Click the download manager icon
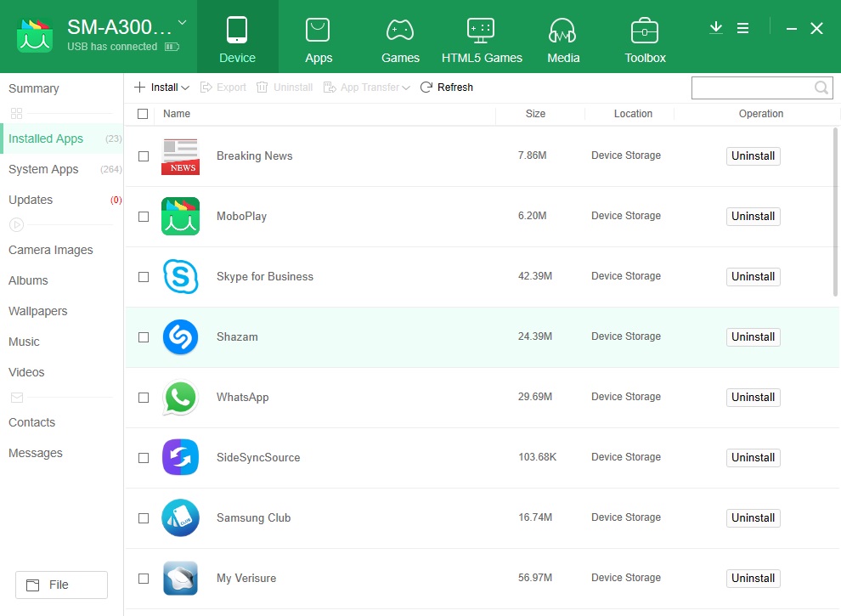The height and width of the screenshot is (616, 841). point(715,28)
